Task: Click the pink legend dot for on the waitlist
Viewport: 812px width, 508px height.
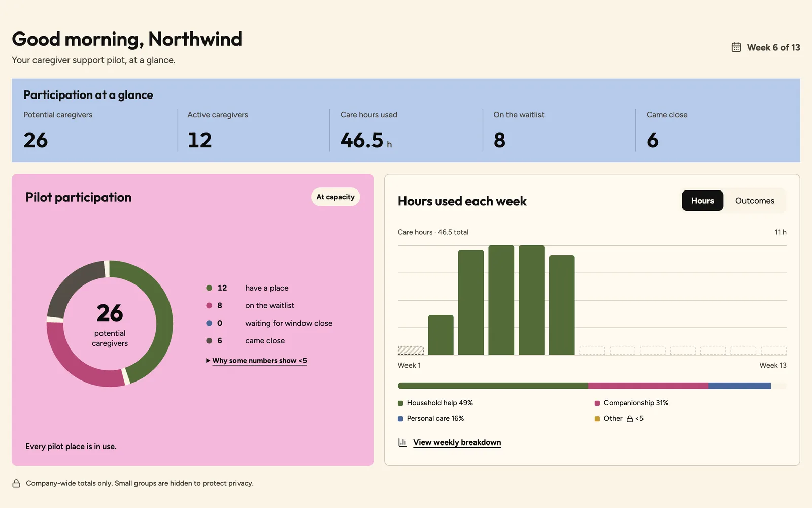Action: pyautogui.click(x=209, y=305)
